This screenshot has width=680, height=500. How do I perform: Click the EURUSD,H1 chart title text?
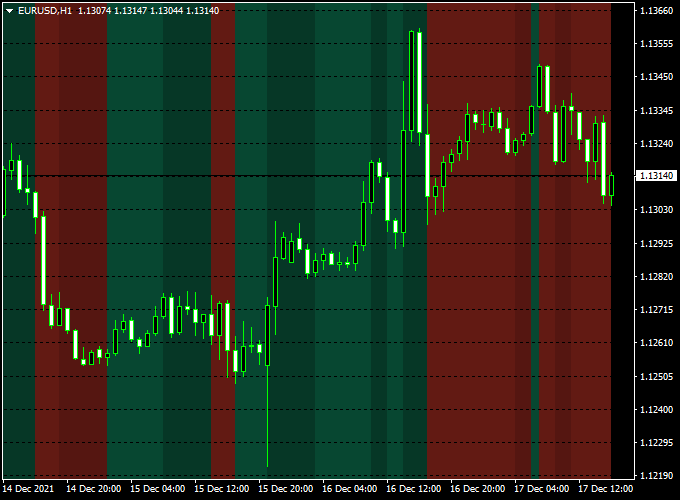click(45, 11)
